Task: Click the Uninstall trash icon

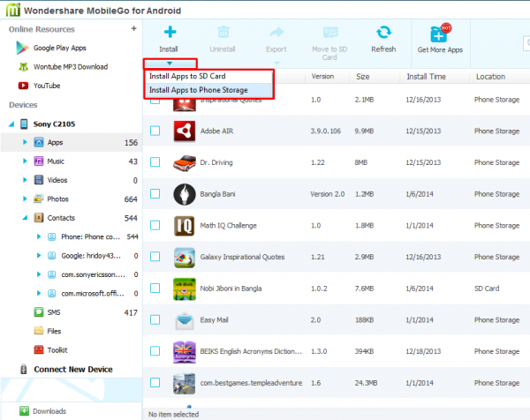Action: tap(223, 33)
